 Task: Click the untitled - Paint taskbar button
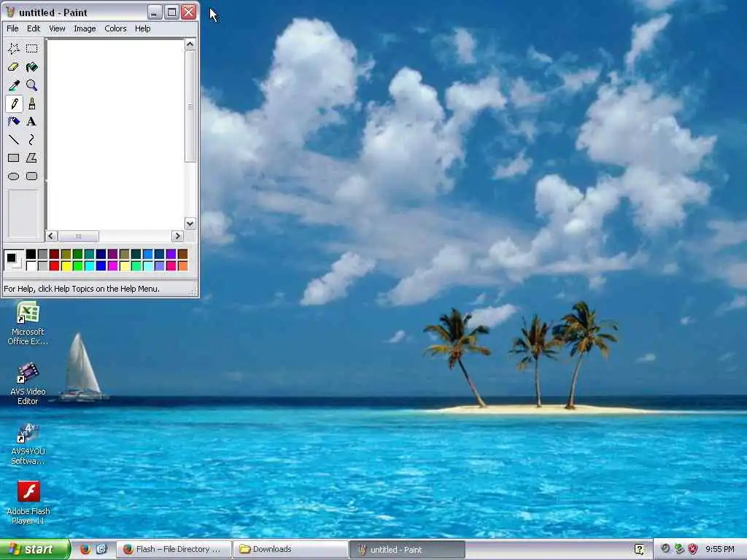pos(408,549)
